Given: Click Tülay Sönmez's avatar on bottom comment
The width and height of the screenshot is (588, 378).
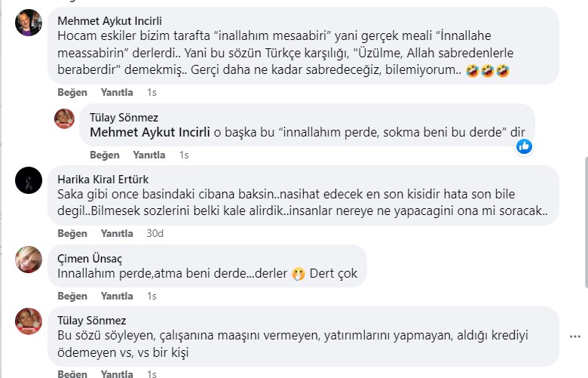Looking at the screenshot, I should pyautogui.click(x=29, y=321).
